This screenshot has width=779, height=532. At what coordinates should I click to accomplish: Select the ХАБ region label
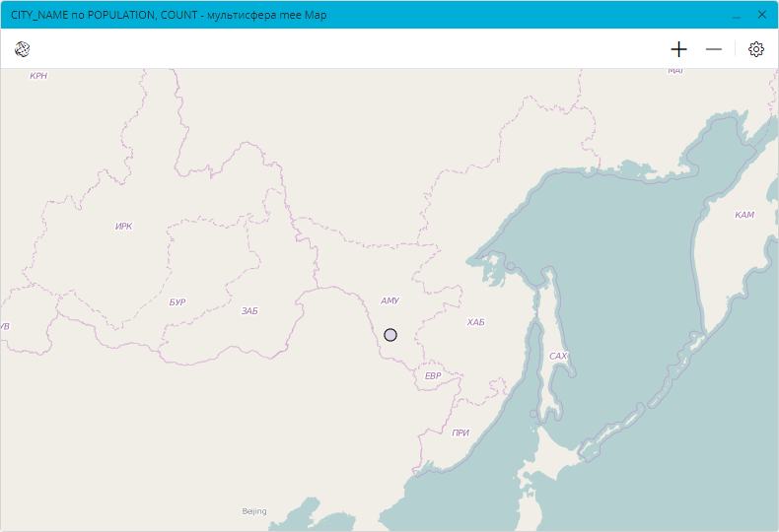coord(476,322)
